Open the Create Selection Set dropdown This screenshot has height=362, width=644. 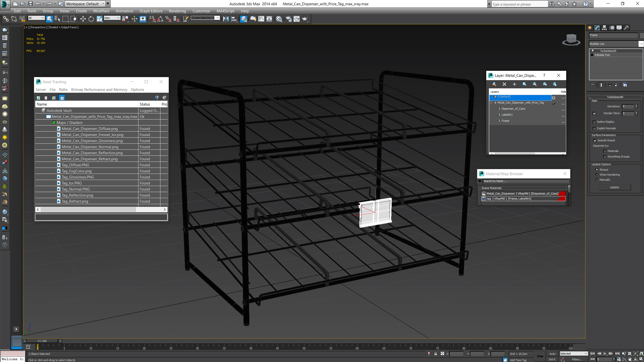205,18
